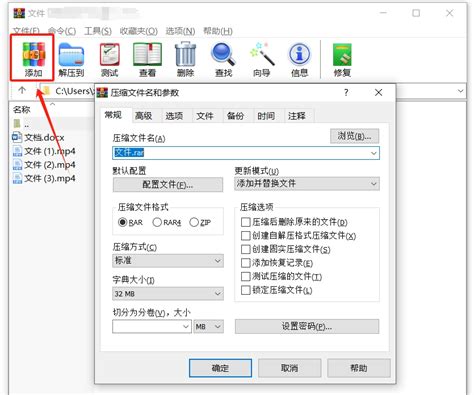Open the 工具(S) menu

point(98,31)
